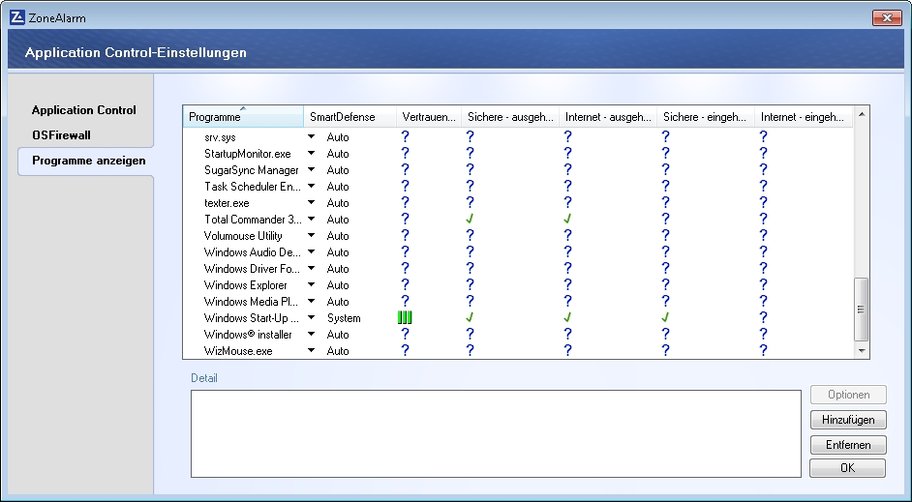Image resolution: width=912 pixels, height=502 pixels.
Task: Click trust level question mark for Total Commander
Action: point(405,219)
